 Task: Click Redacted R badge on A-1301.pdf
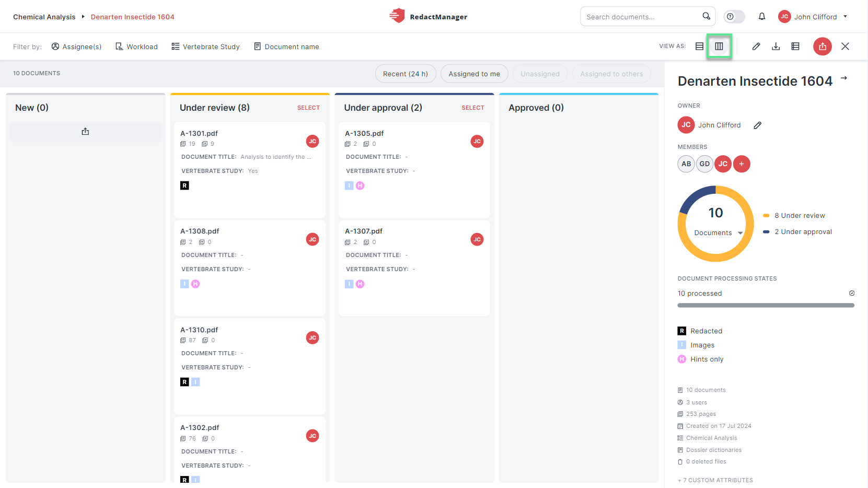(x=184, y=185)
